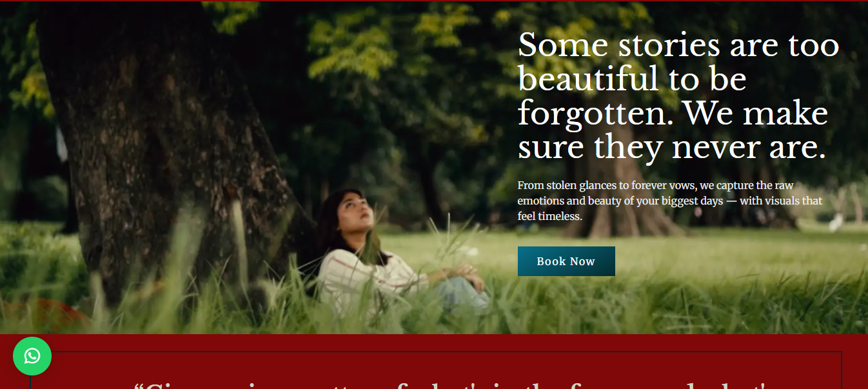Open the green WhatsApp chat icon

(x=32, y=356)
